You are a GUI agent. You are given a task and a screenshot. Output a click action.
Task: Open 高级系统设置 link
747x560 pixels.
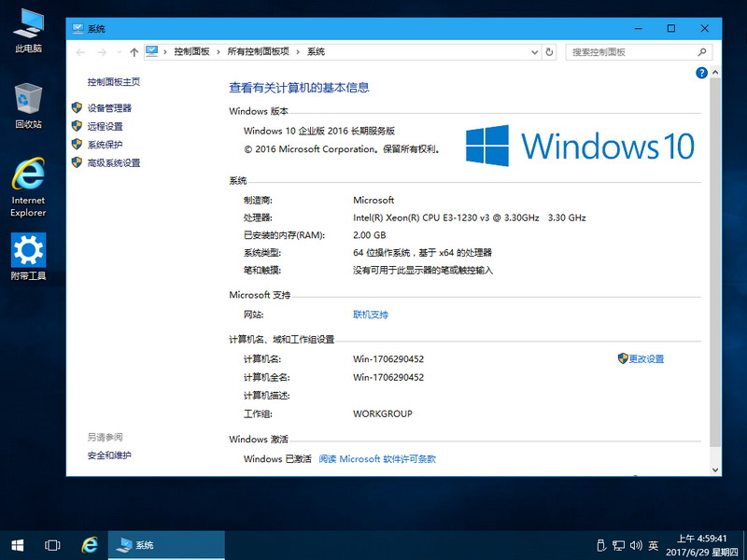tap(113, 162)
